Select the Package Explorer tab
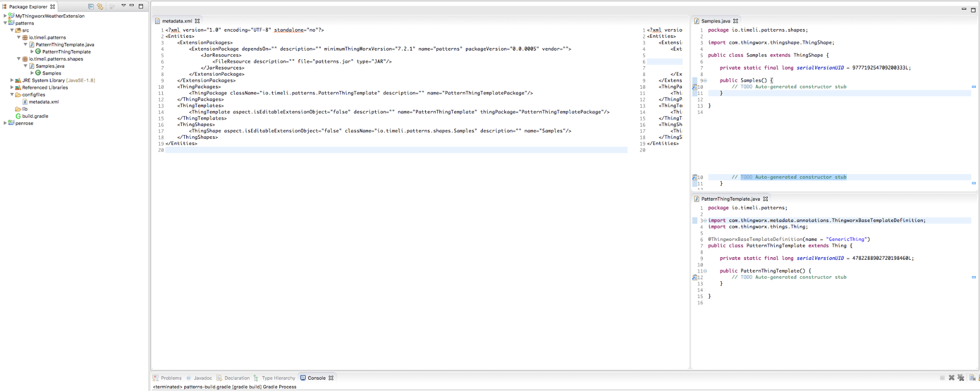 point(28,7)
